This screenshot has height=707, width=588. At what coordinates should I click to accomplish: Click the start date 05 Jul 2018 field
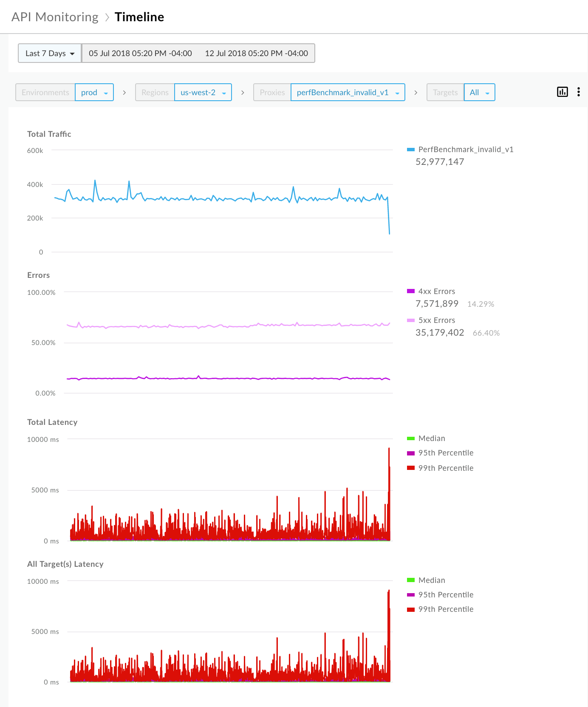[140, 53]
